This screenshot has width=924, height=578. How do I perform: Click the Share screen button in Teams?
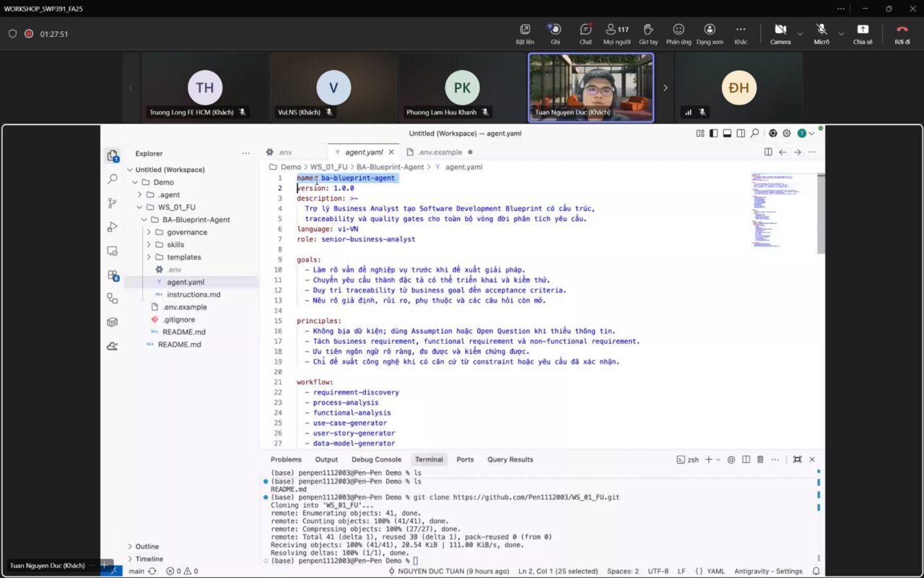pos(863,33)
